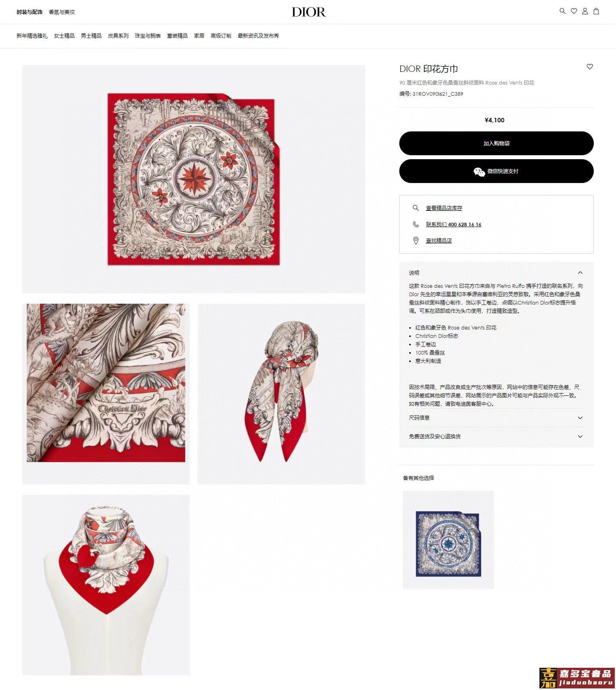Open the shopping bag icon
Viewport: 616px width, 690px height.
pos(596,11)
